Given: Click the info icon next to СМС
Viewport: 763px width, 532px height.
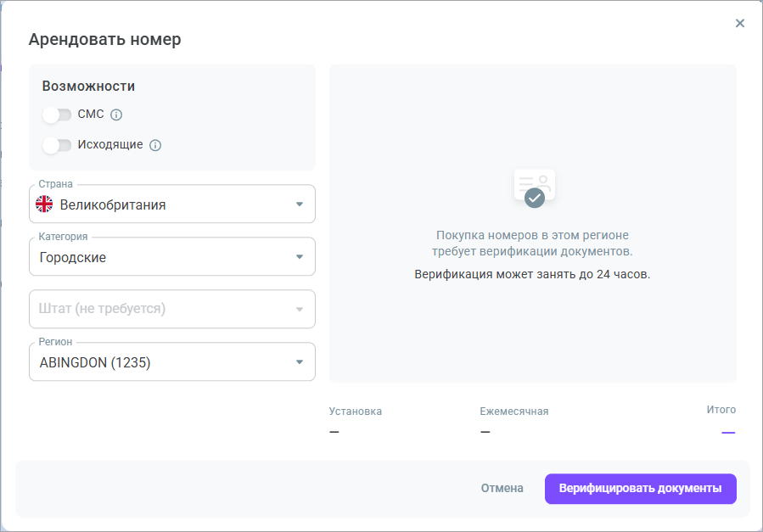Looking at the screenshot, I should (117, 115).
